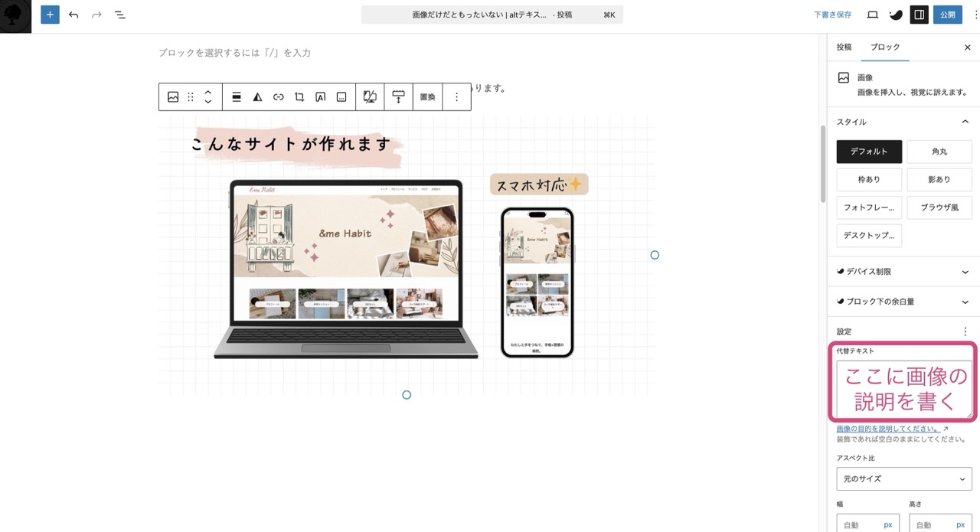Image resolution: width=980 pixels, height=532 pixels.
Task: Switch to the 投稿 tab in sidebar
Action: (x=844, y=47)
